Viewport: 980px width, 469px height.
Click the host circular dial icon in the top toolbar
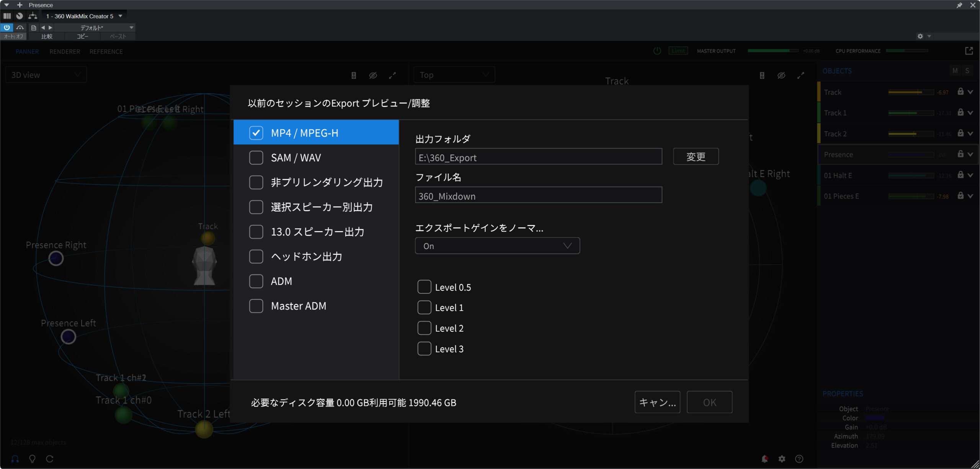click(20, 16)
